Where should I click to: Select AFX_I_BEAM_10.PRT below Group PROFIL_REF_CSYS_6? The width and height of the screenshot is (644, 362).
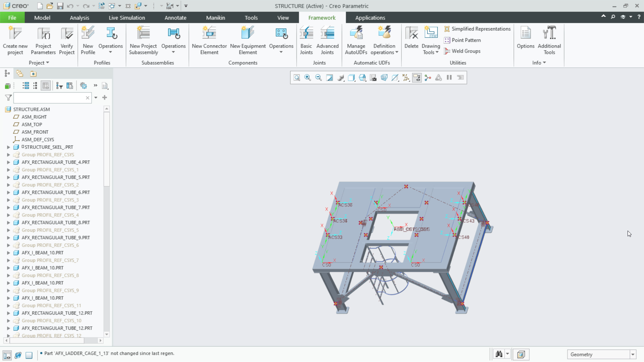pos(43,253)
